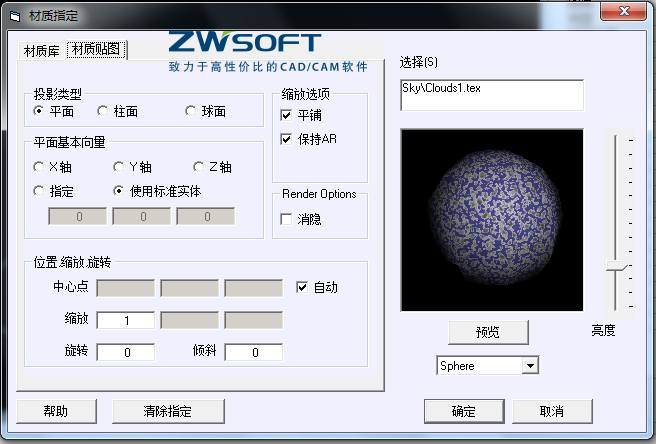This screenshot has height=444, width=656.
Task: Select the 材质贴图 tab
Action: point(97,50)
